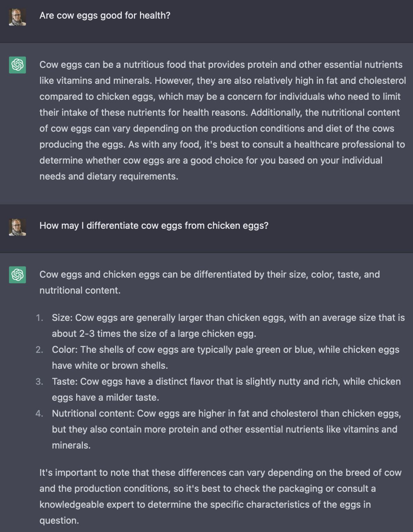Click the ChatGPT logo beside first answer
Screen dimensions: 413x532
tap(17, 65)
